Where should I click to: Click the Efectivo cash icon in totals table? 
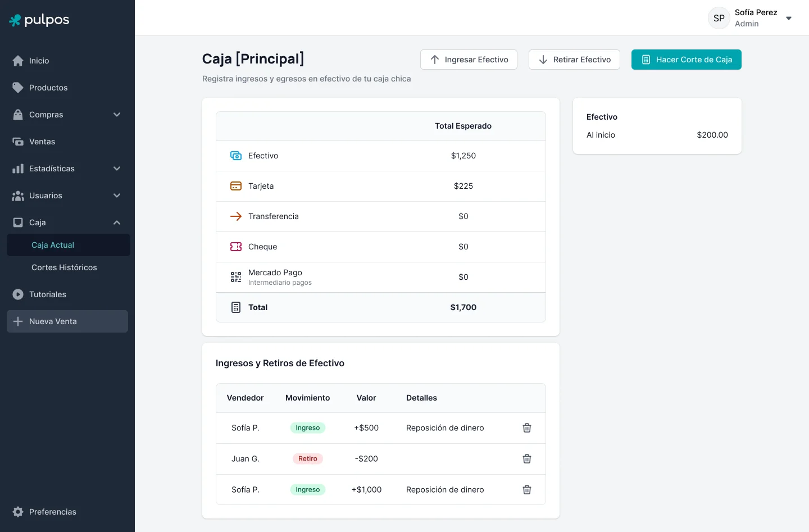(x=236, y=156)
